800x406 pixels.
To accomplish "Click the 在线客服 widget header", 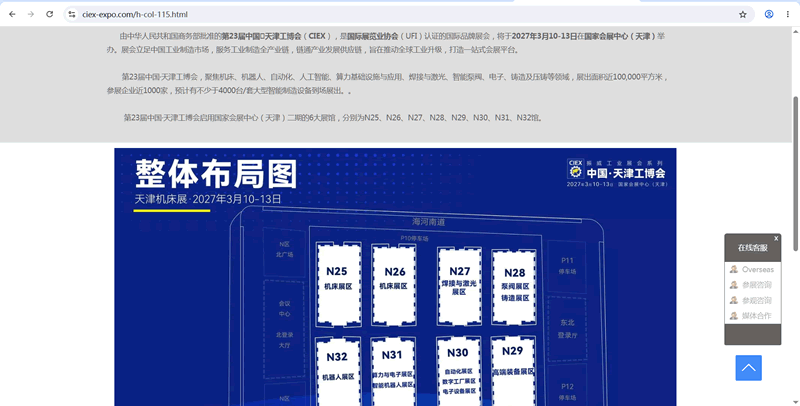I will (x=753, y=248).
